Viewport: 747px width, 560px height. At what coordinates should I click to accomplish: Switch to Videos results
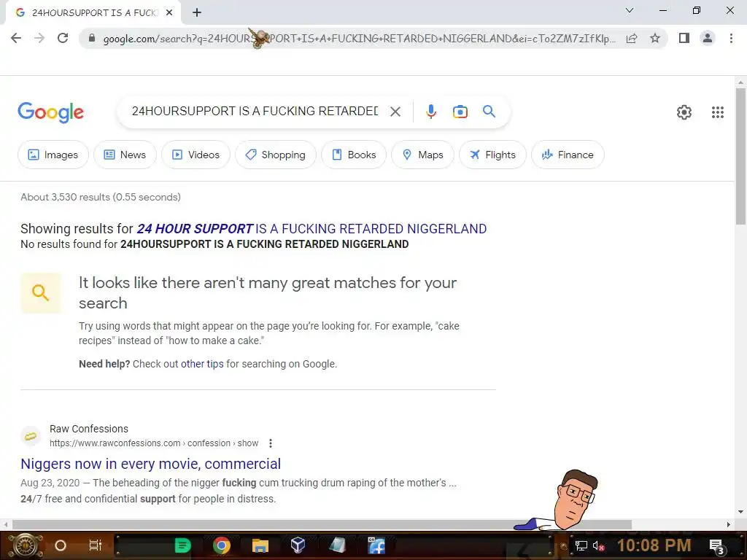click(x=196, y=155)
